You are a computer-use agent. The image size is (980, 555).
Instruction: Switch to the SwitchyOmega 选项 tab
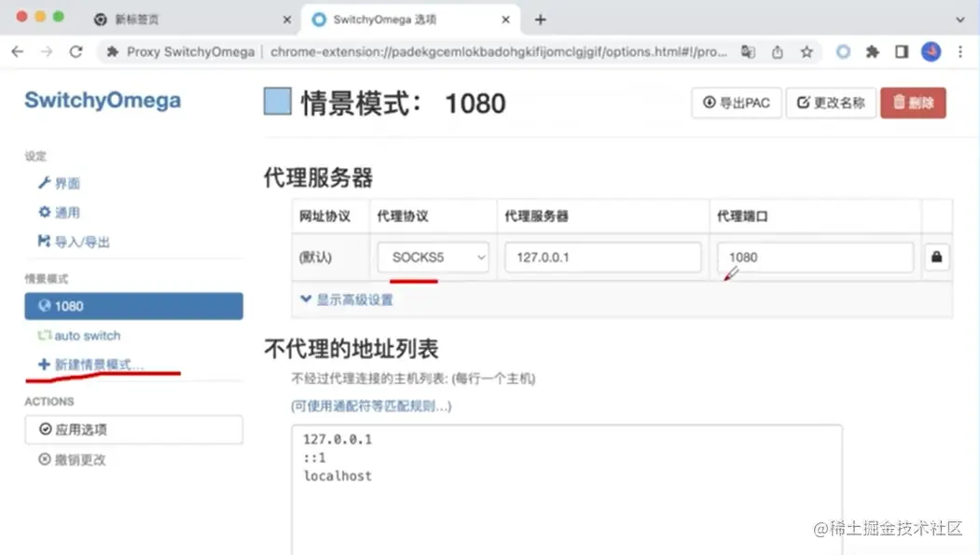coord(410,20)
